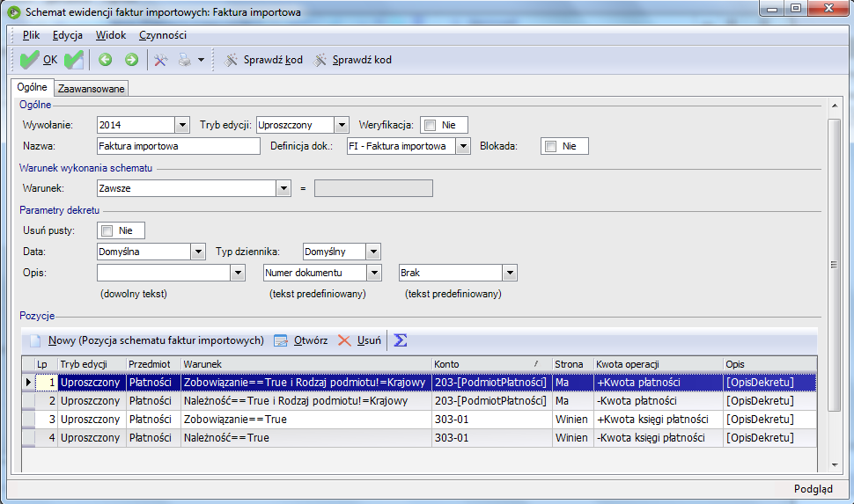Click the '+Kwota księgi płatności' cell

(x=659, y=420)
